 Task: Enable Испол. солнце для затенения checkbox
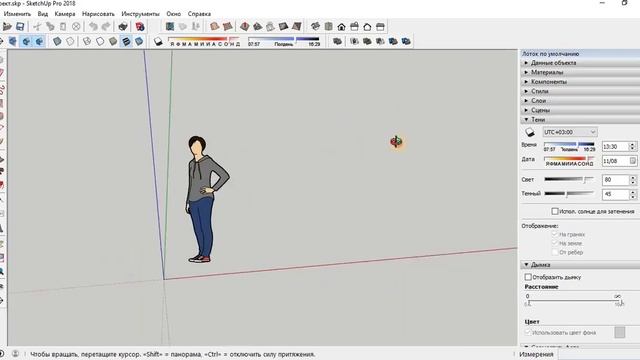tap(555, 211)
